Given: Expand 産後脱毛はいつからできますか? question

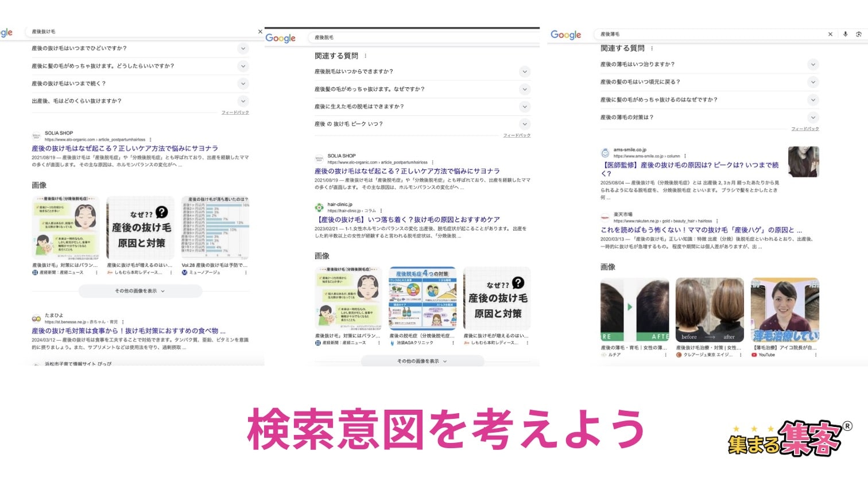Looking at the screenshot, I should pyautogui.click(x=525, y=72).
